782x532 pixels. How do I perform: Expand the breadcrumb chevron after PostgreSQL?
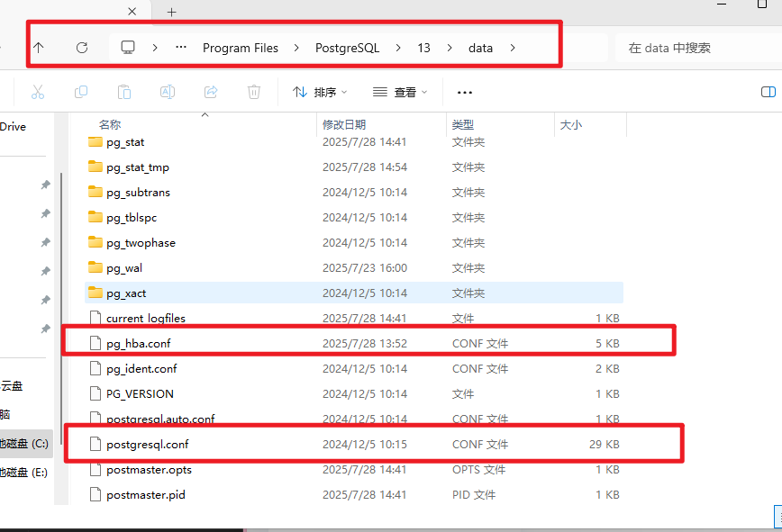397,48
